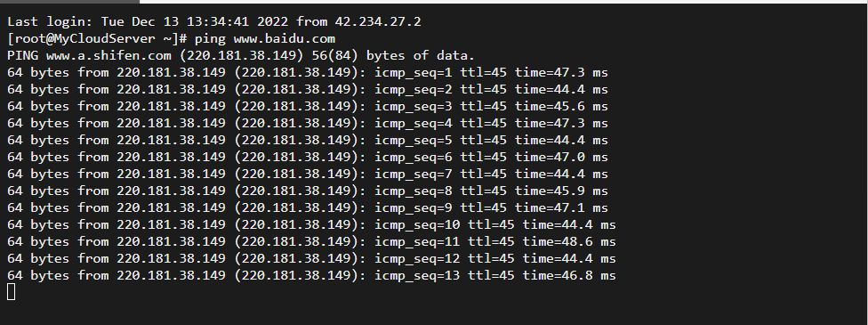The image size is (868, 325).
Task: Click the [root@MyCloudServer ~]# shell prompt
Action: coord(97,39)
